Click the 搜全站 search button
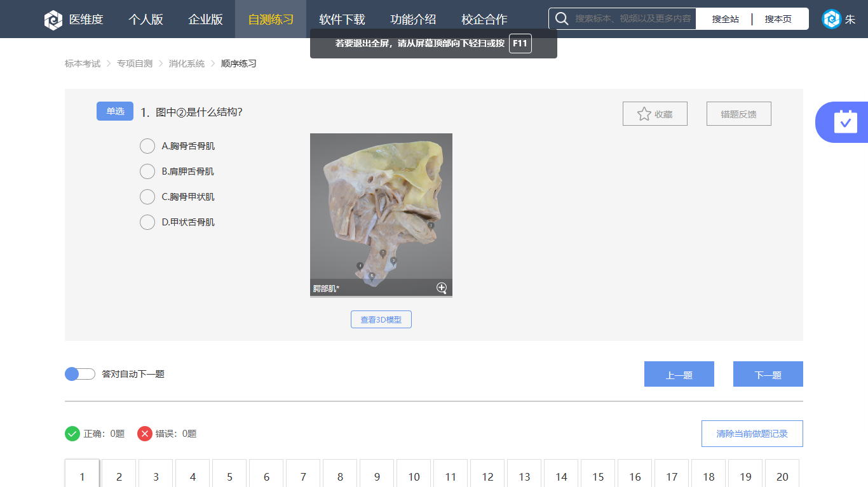 coord(725,19)
